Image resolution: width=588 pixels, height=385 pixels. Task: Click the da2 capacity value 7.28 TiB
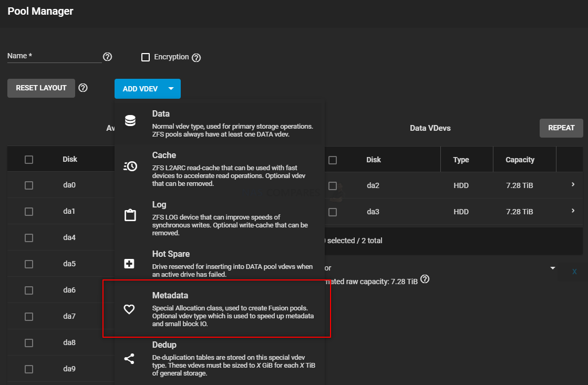pyautogui.click(x=519, y=185)
